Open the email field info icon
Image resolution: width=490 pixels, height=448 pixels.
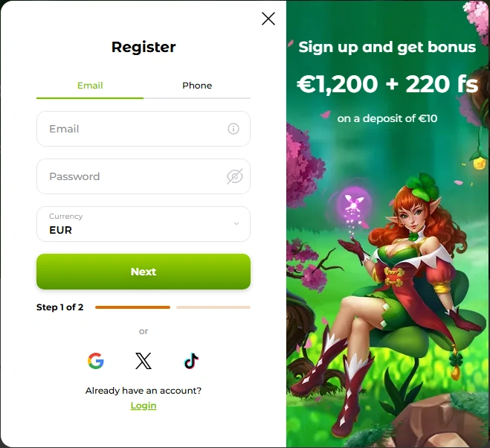[233, 129]
